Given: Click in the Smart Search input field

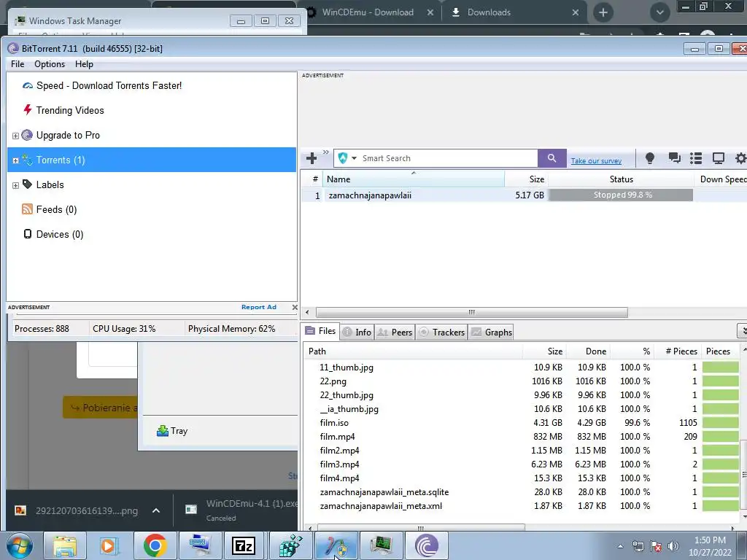Looking at the screenshot, I should click(448, 158).
